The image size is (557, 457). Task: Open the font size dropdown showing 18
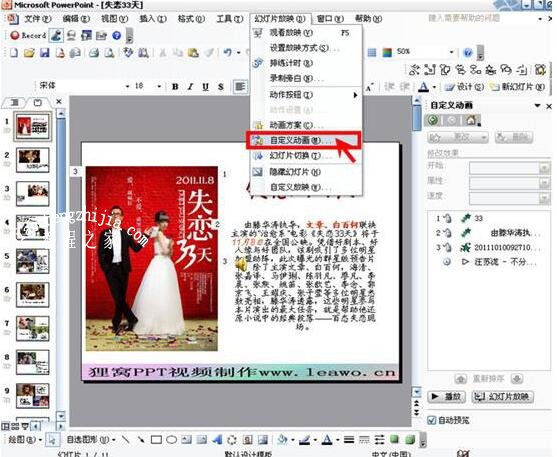159,86
